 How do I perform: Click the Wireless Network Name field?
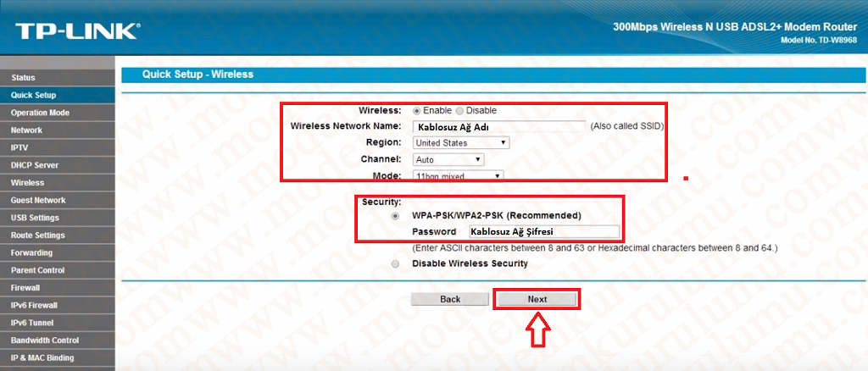point(498,127)
